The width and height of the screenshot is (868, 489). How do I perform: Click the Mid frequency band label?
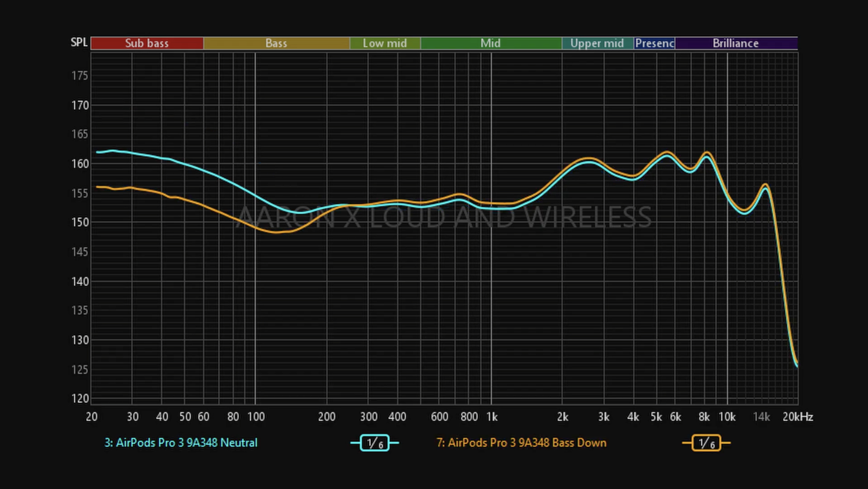pos(491,43)
